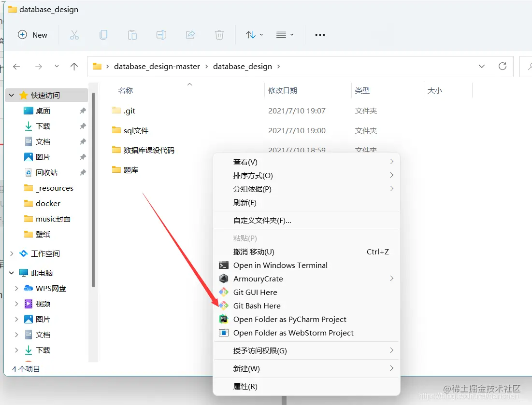Click the Delete trash icon
This screenshot has height=405, width=532.
pyautogui.click(x=219, y=35)
